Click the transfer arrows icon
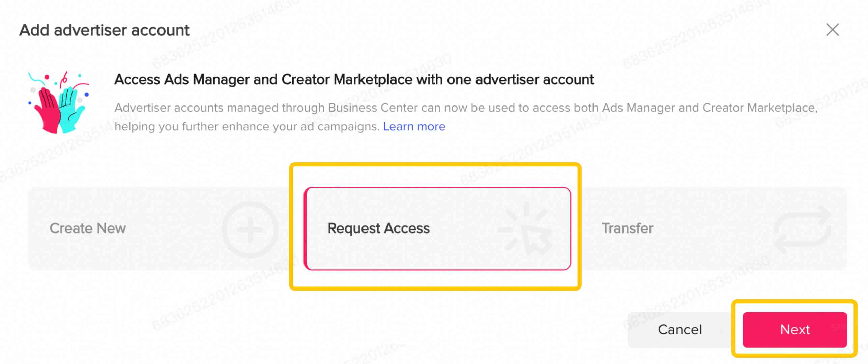The width and height of the screenshot is (868, 364). tap(803, 230)
